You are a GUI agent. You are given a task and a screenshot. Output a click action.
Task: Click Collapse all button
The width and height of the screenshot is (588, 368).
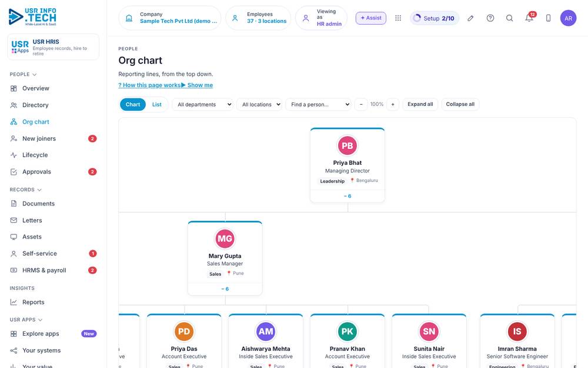pos(460,104)
